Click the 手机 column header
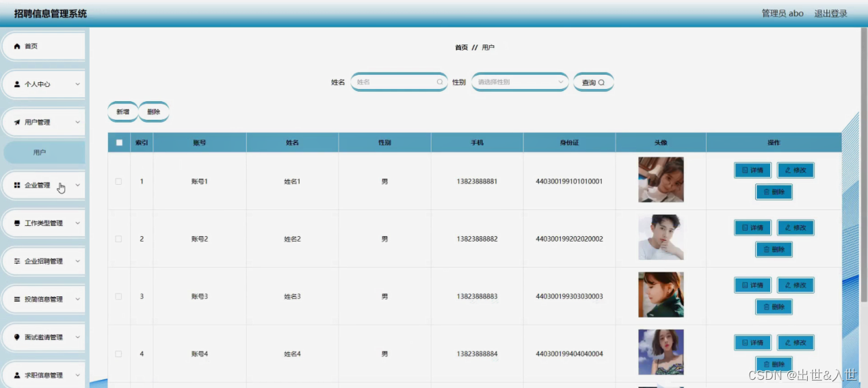This screenshot has width=868, height=388. [477, 142]
